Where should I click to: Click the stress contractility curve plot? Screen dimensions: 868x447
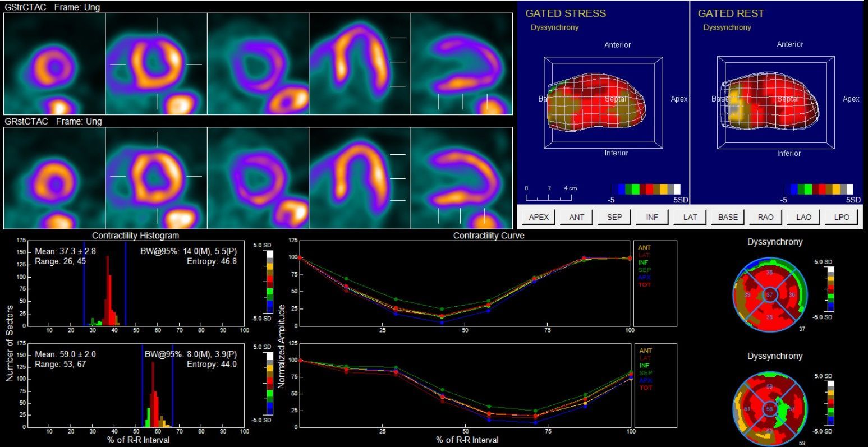point(465,283)
